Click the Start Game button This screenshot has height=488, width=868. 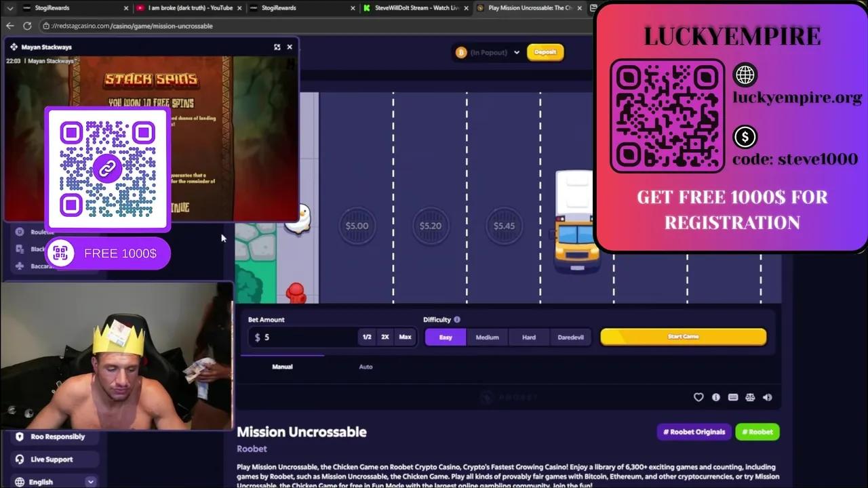click(684, 337)
